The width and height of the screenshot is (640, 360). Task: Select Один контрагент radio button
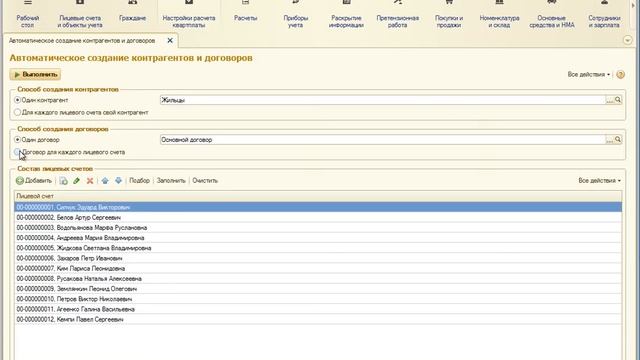point(18,100)
